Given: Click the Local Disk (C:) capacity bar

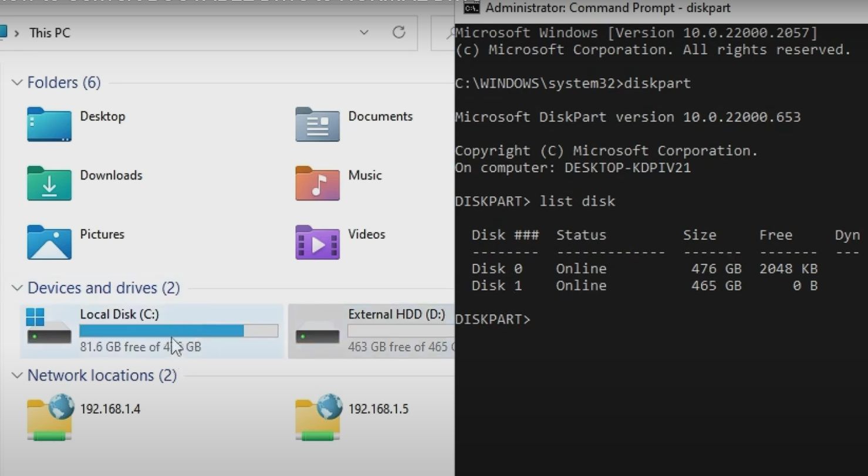Looking at the screenshot, I should click(178, 331).
